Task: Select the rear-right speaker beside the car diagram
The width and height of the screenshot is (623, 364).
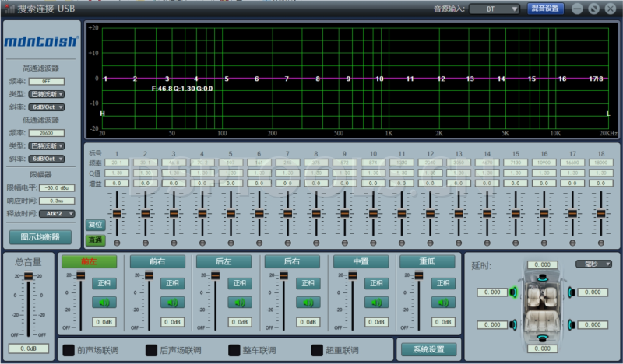Action: pyautogui.click(x=572, y=324)
